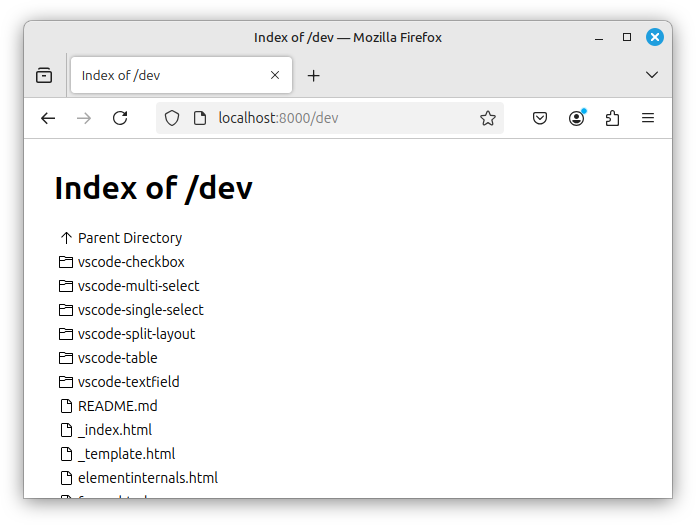Screen dimensions: 696x525
Task: Open the extensions puzzle icon
Action: pyautogui.click(x=612, y=118)
